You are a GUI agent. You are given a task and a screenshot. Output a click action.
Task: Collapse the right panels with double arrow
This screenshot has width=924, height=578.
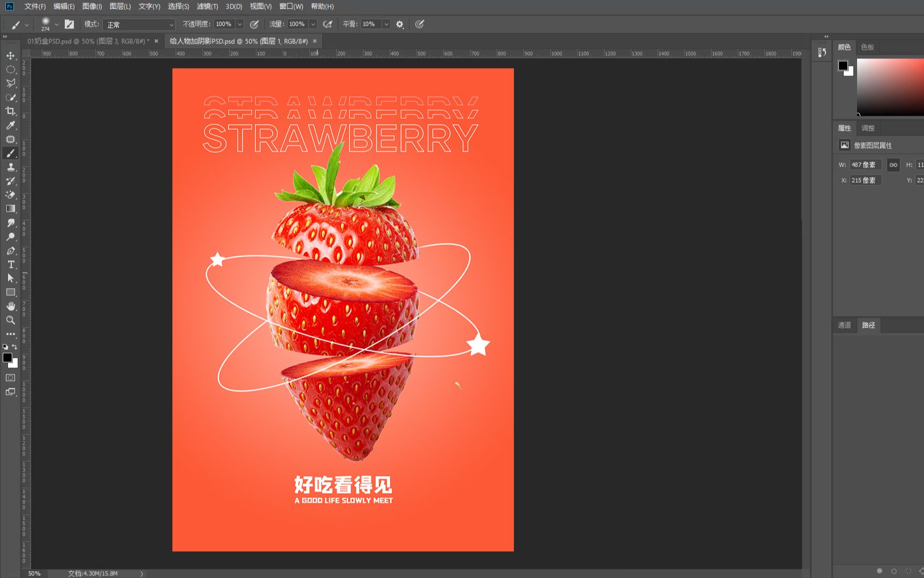[x=827, y=36]
